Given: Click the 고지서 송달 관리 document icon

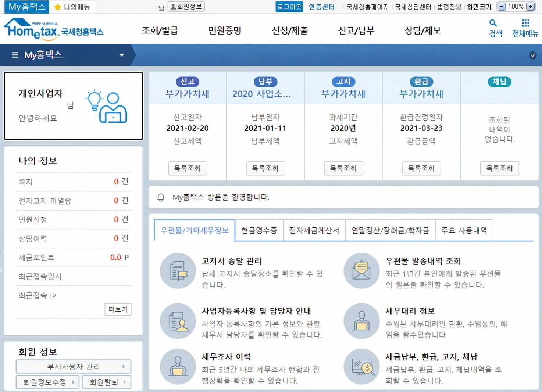Looking at the screenshot, I should point(178,271).
